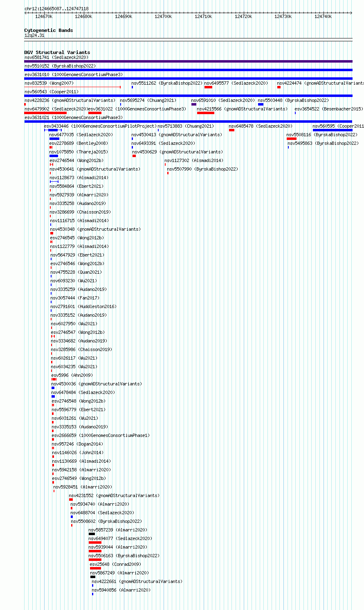The image size is (364, 610).
Task: Select nsv6488704 (Sedlazeck2020) label
Action: click(102, 513)
